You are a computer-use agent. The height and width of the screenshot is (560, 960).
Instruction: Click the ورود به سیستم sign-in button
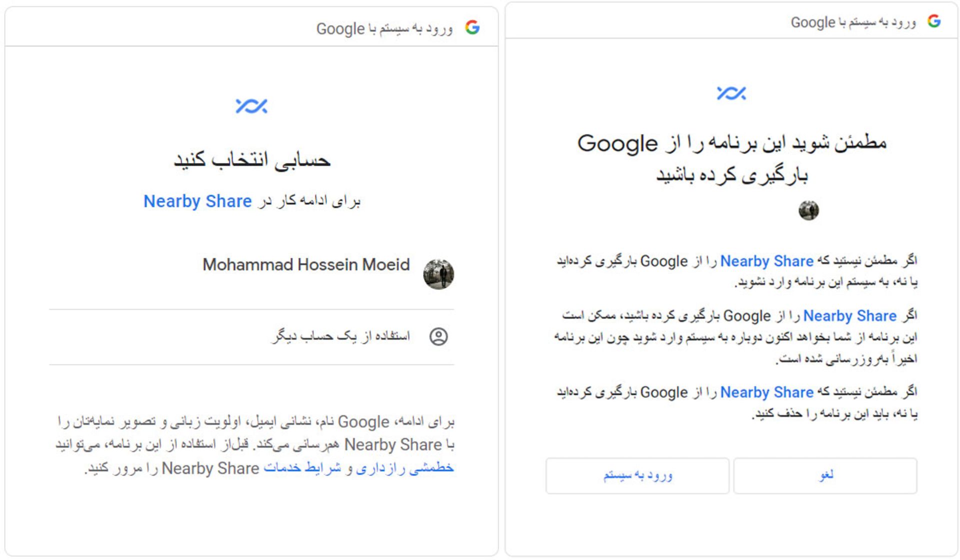637,476
